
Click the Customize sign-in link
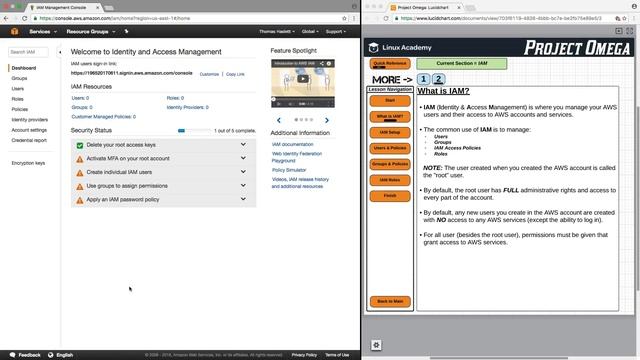pos(209,74)
